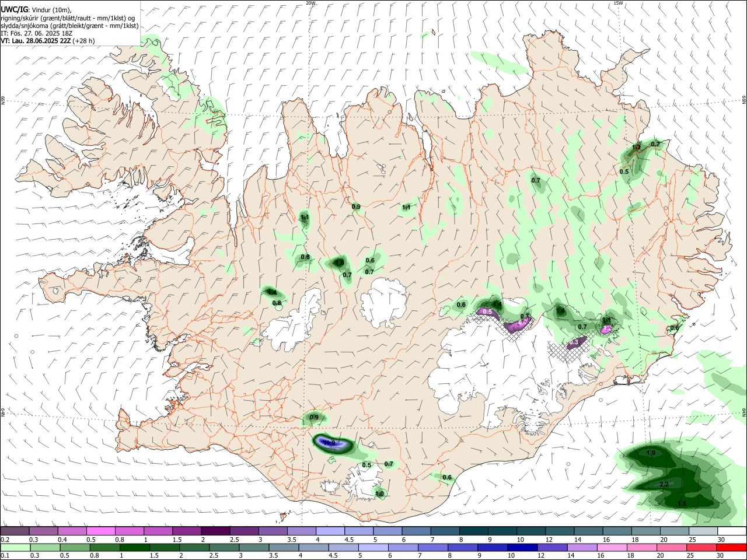Click the red 30 mm rain scale swatch
This screenshot has height=560, width=747.
(x=731, y=548)
